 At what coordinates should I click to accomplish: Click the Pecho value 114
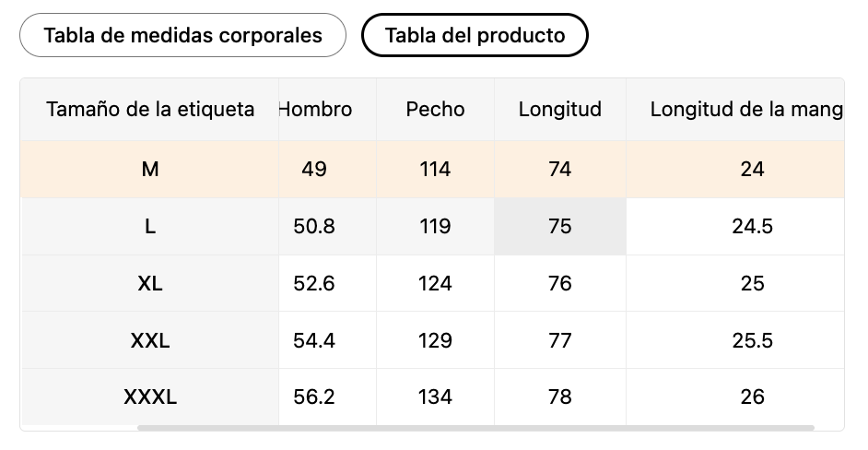coord(435,169)
